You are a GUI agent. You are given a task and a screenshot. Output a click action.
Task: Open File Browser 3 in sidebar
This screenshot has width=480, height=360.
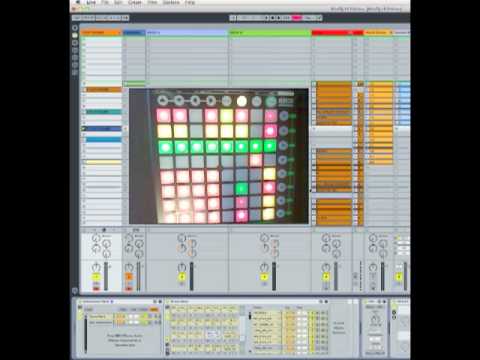pos(75,65)
